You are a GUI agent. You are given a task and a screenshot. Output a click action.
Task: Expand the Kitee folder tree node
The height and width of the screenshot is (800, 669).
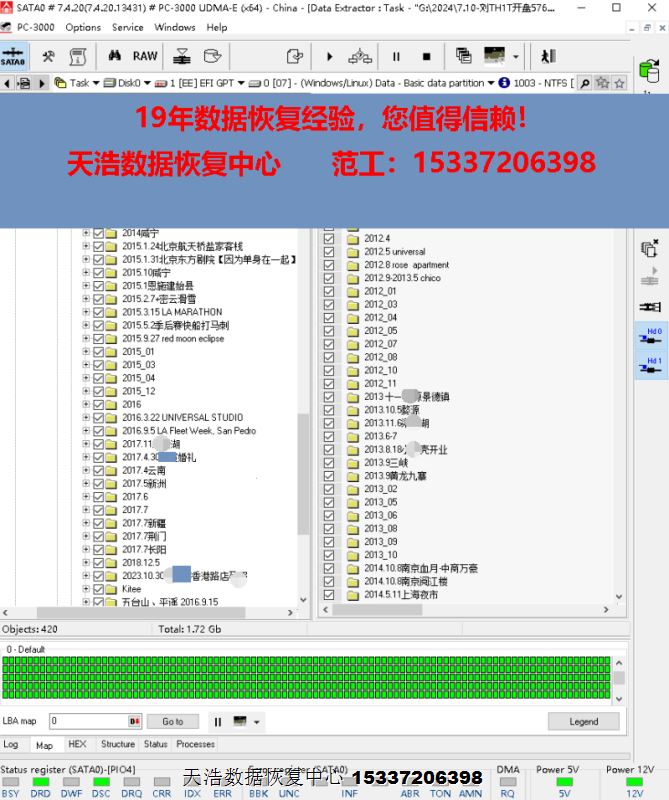click(x=86, y=589)
